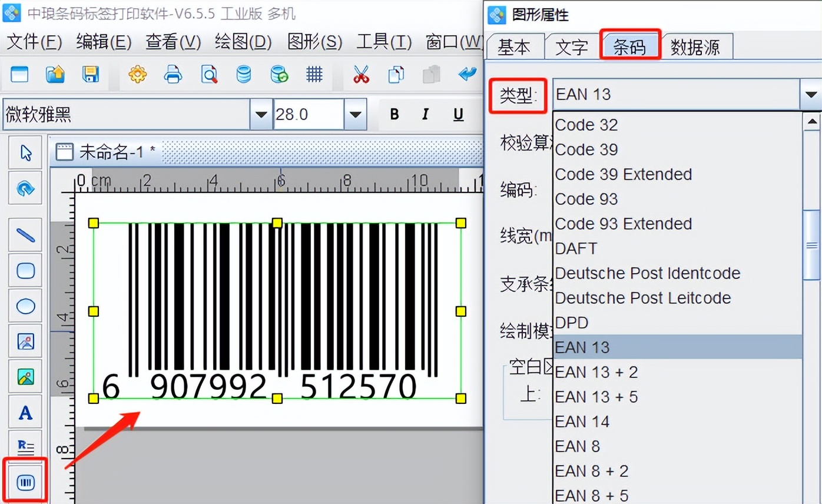Switch to the 数据源 tab
The width and height of the screenshot is (822, 504).
click(695, 47)
